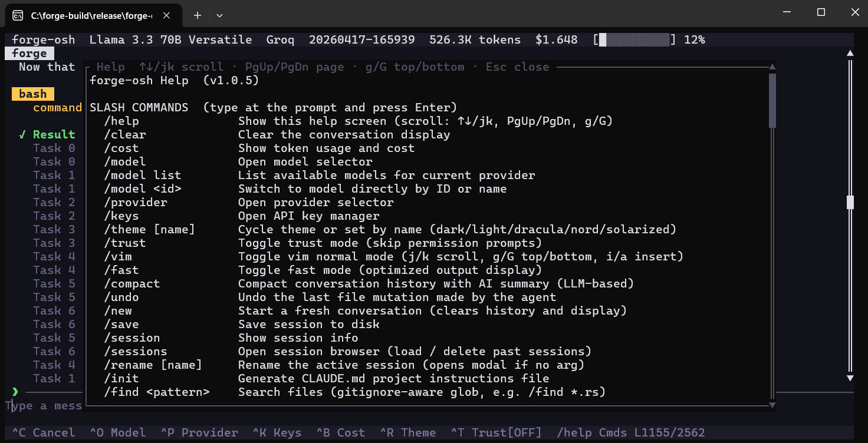Click the /init command row
Viewport: 868px width, 443px height.
click(x=327, y=379)
